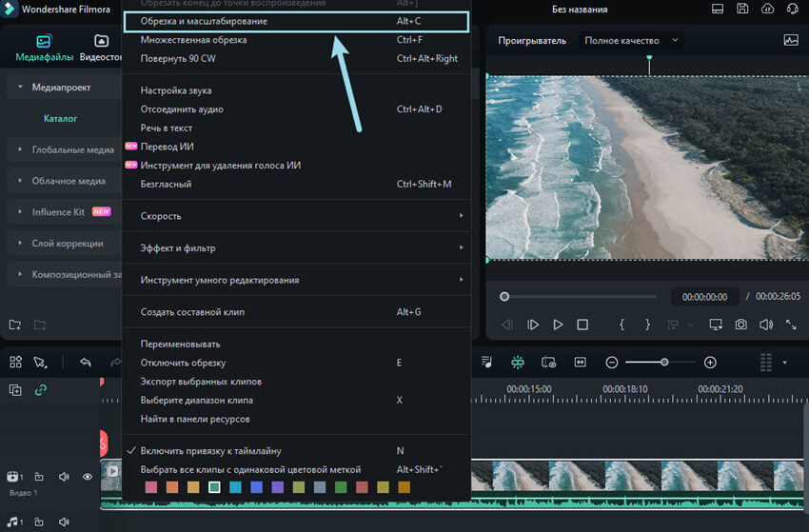Take a snapshot with the camera icon
This screenshot has height=532, width=809.
click(740, 325)
